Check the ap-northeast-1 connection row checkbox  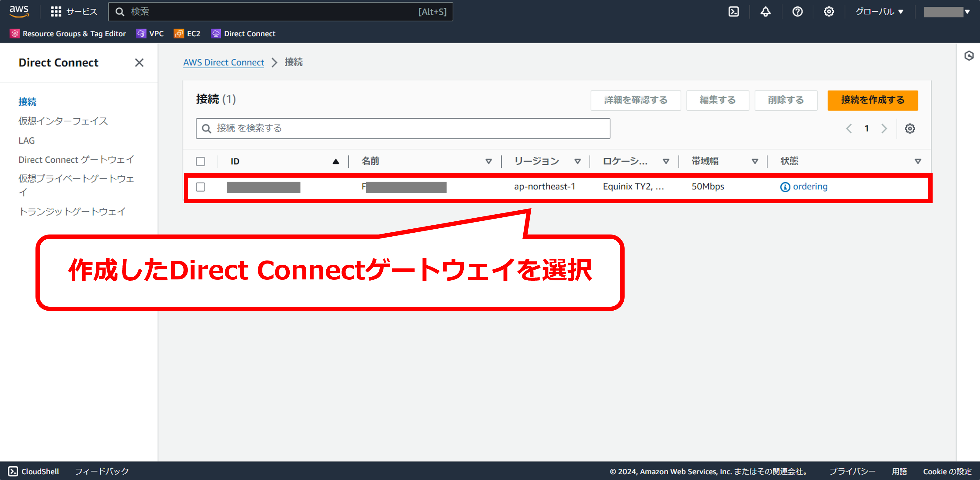pyautogui.click(x=200, y=187)
